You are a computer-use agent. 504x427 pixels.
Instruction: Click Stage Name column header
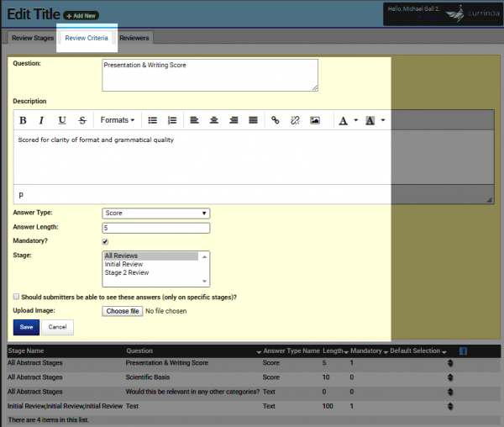pyautogui.click(x=26, y=351)
